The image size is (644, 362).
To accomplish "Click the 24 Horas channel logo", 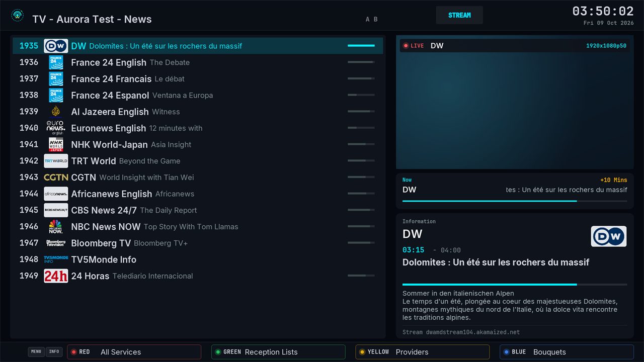I will point(56,276).
